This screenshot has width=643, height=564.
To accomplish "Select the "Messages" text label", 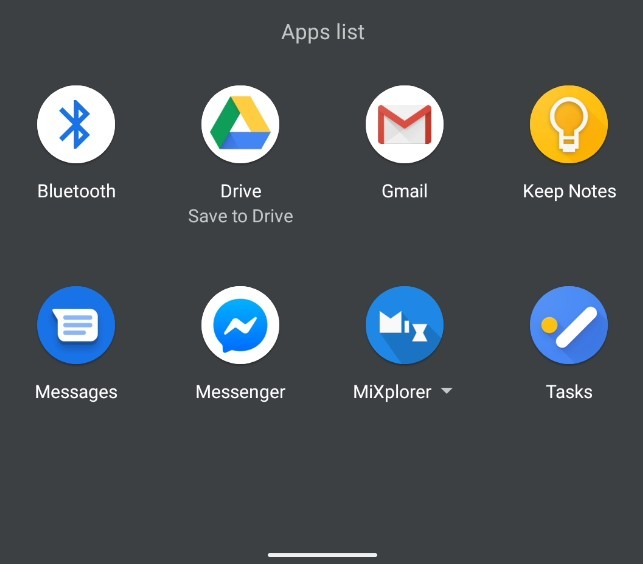I will [x=76, y=392].
